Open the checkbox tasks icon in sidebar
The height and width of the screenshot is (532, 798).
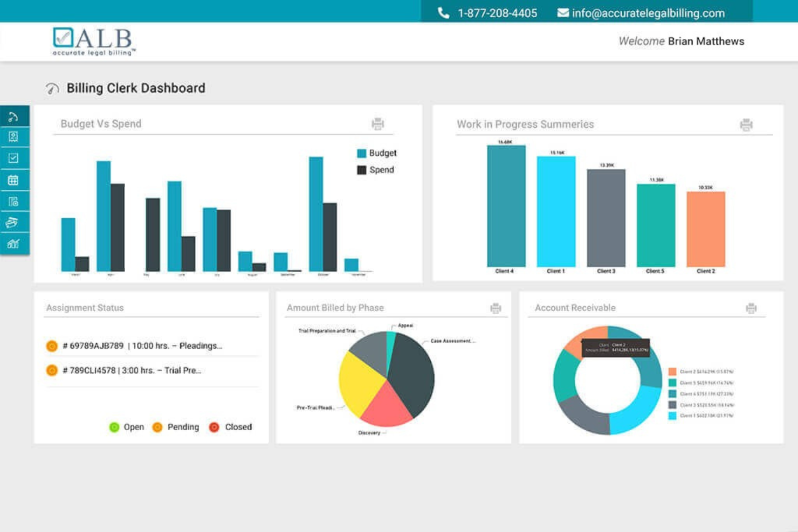pyautogui.click(x=13, y=158)
